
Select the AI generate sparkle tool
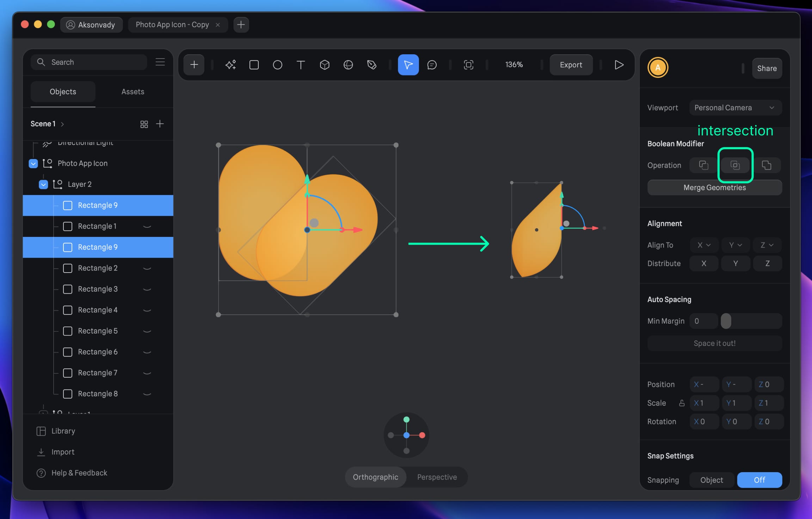point(230,65)
